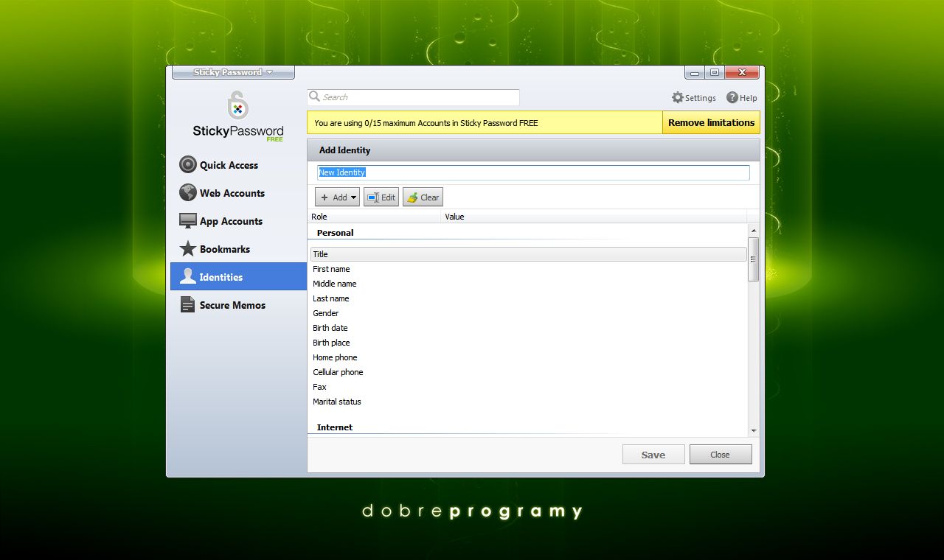Image resolution: width=944 pixels, height=560 pixels.
Task: Select the Cellular phone row
Action: (528, 372)
